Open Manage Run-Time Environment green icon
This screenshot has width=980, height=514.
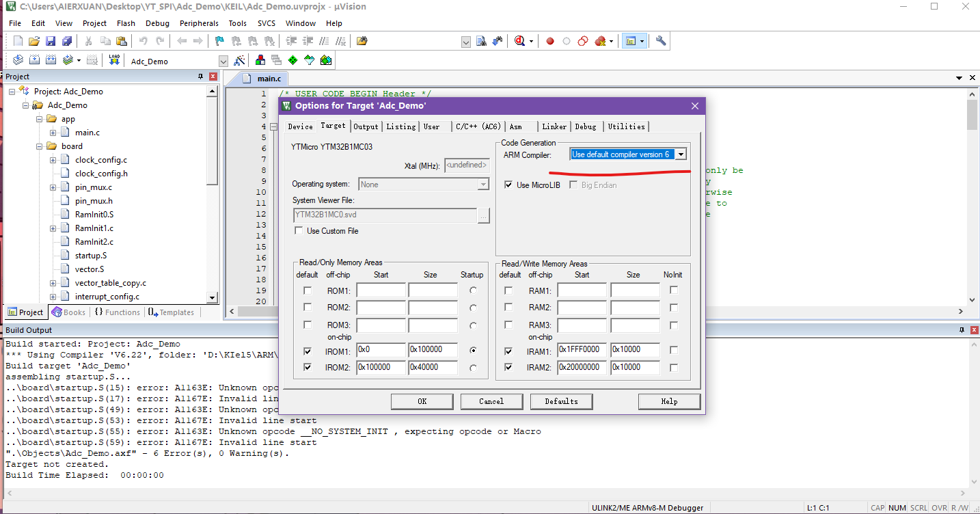(293, 60)
